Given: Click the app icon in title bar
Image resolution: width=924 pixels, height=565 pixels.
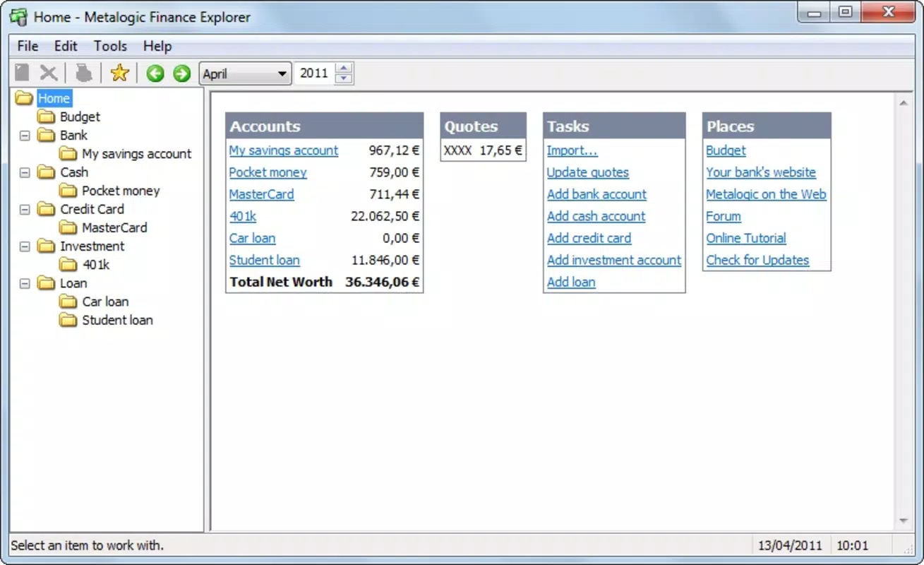Looking at the screenshot, I should tap(18, 16).
